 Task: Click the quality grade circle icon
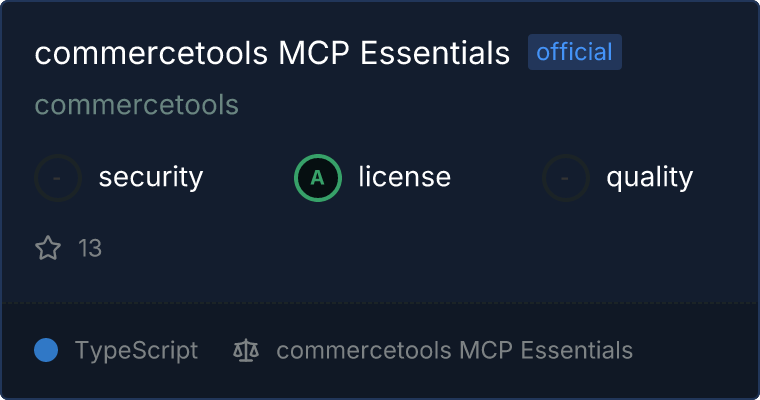click(566, 178)
